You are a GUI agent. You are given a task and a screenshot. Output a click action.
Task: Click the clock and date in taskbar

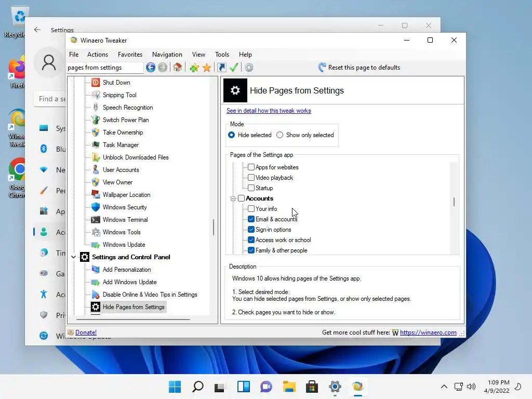pyautogui.click(x=497, y=387)
